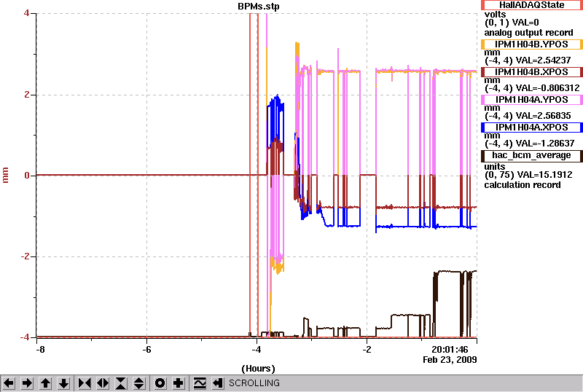Zoom in horizontally with inward-pointing triangles icon
583x392 pixels.
pos(85,383)
